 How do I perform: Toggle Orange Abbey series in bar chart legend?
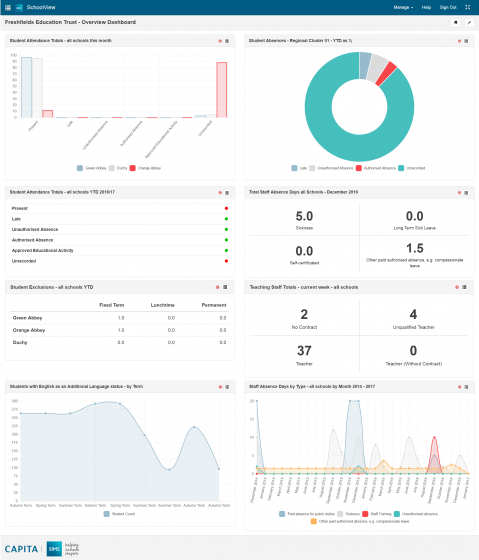click(145, 168)
